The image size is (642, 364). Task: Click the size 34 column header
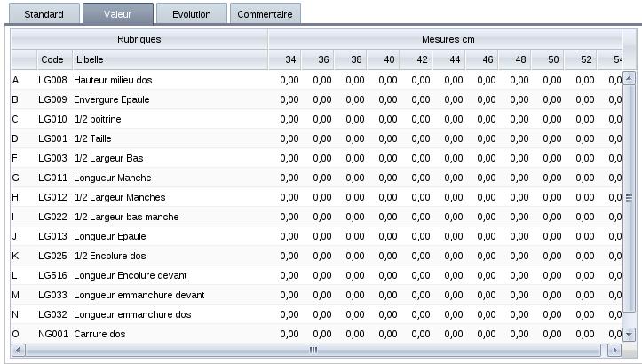tap(290, 59)
